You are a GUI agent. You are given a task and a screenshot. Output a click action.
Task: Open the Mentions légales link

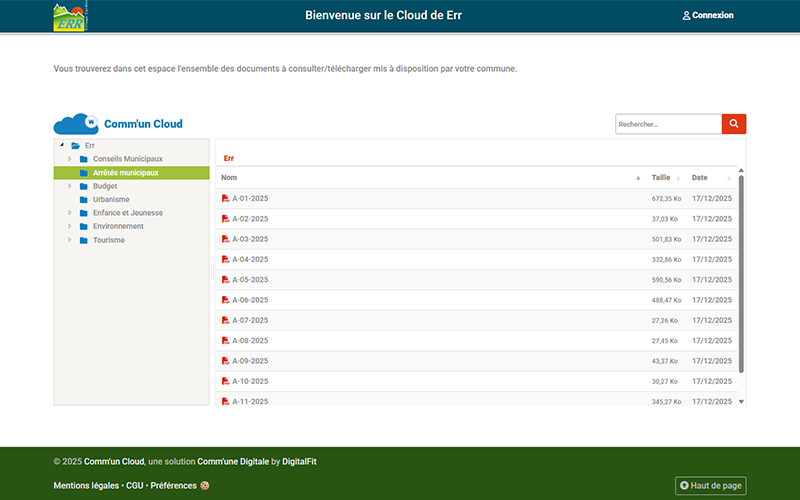86,486
